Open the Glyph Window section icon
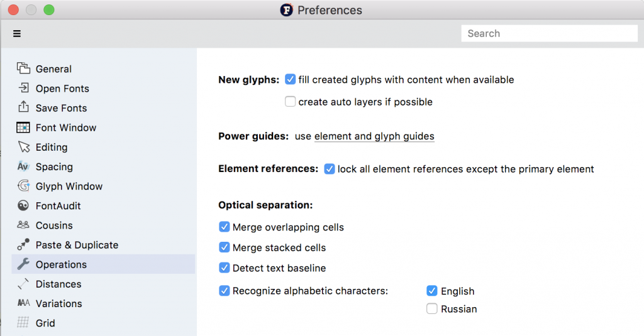644x336 pixels. click(24, 186)
